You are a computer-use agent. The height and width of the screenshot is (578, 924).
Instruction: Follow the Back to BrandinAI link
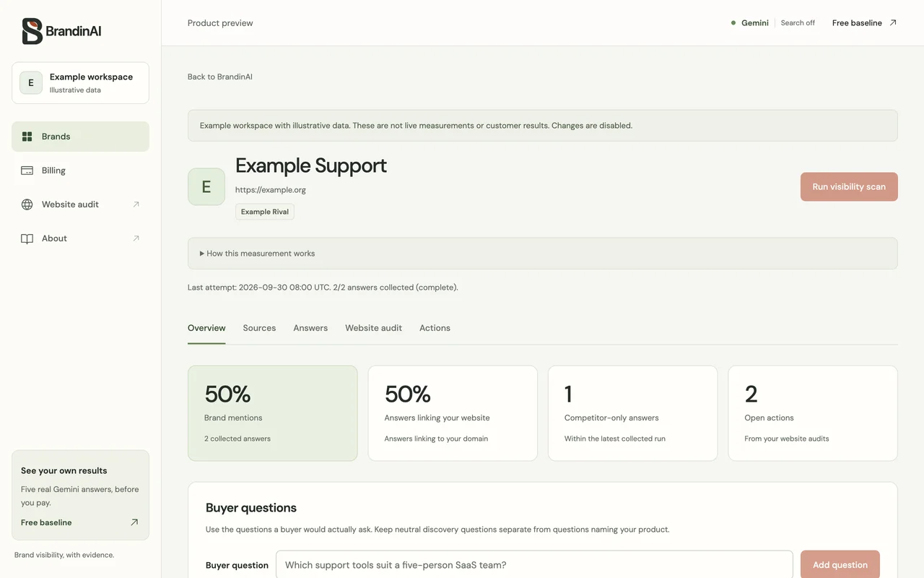[x=220, y=77]
